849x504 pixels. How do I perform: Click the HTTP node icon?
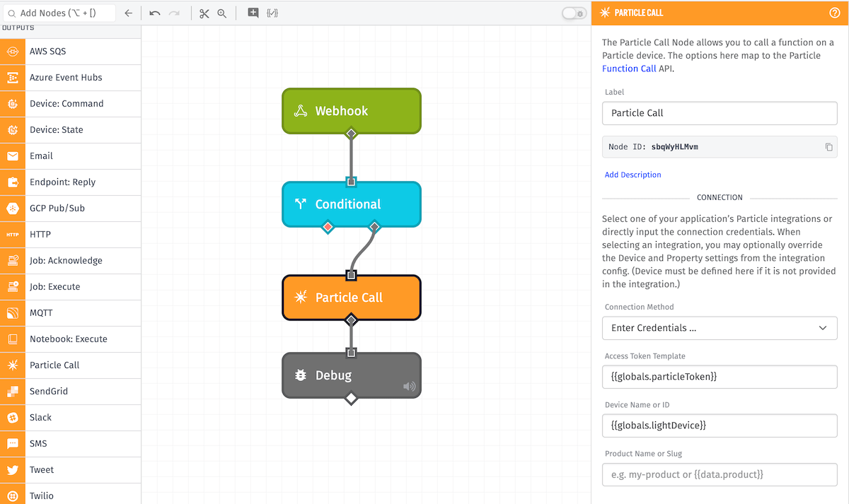(x=13, y=235)
